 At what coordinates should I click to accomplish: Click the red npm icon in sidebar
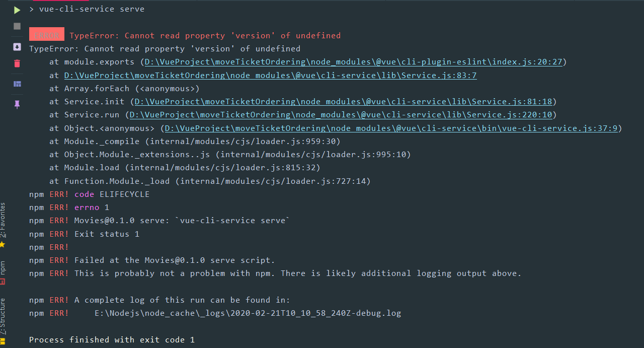(x=3, y=282)
